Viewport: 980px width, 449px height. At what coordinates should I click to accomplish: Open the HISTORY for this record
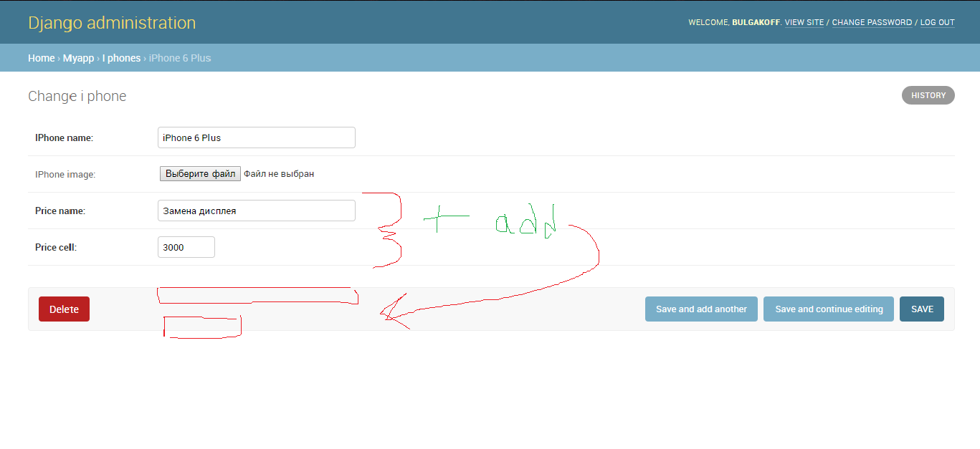928,95
